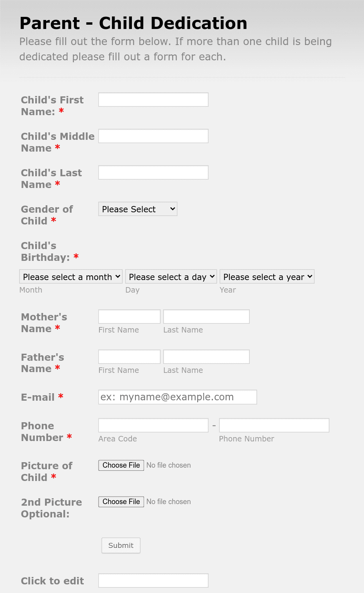The image size is (364, 593).
Task: Choose File for 2nd Picture Optional
Action: [x=121, y=501]
